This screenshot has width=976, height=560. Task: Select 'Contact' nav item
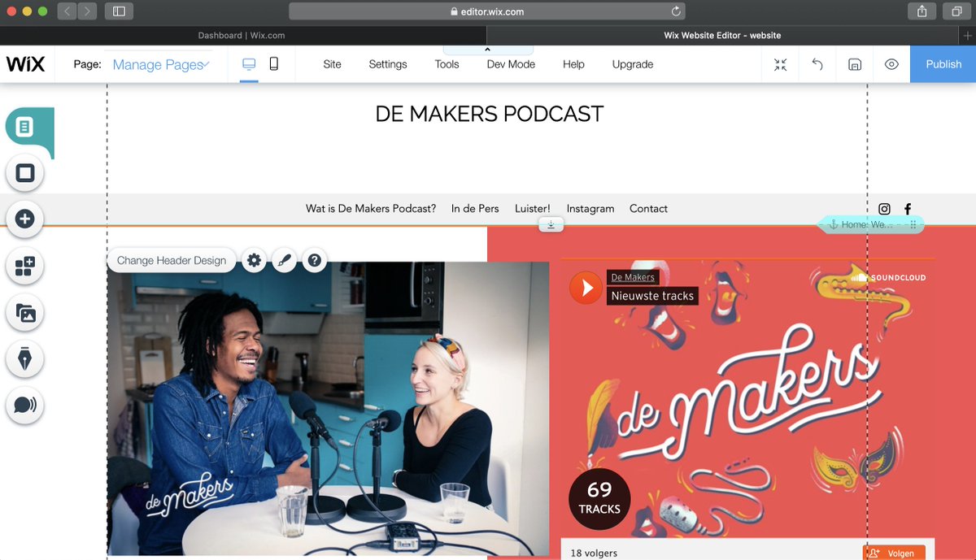pos(648,209)
